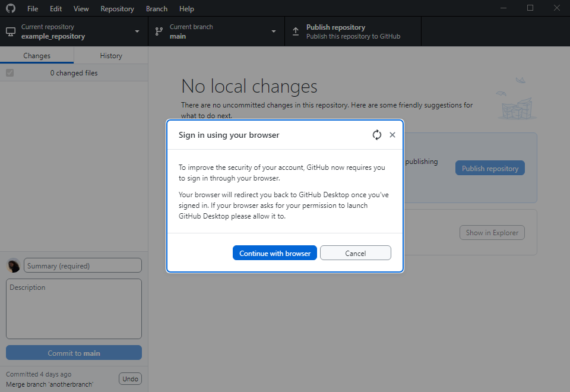The image size is (570, 392).
Task: Open the View menu
Action: [81, 9]
